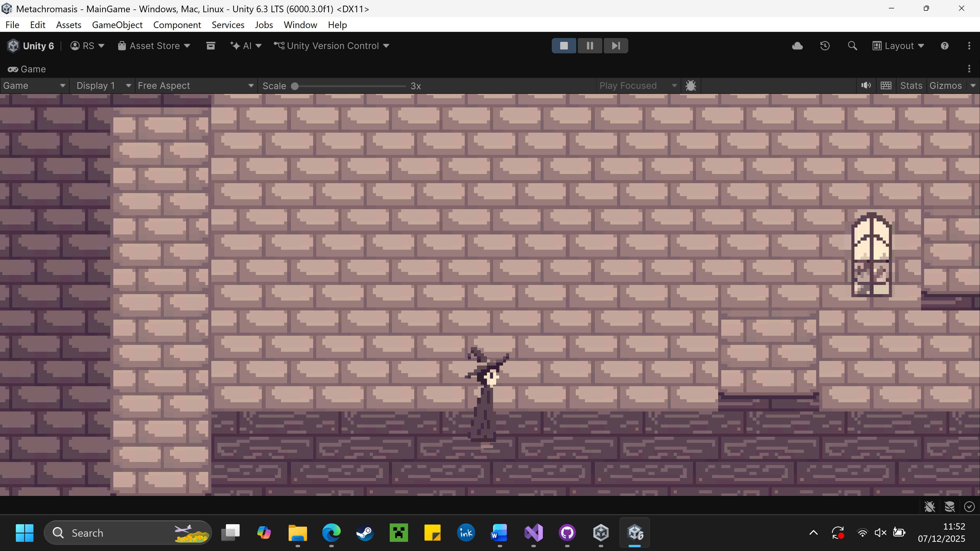
Task: Toggle the shortcuts keyboard icon
Action: coord(886,85)
